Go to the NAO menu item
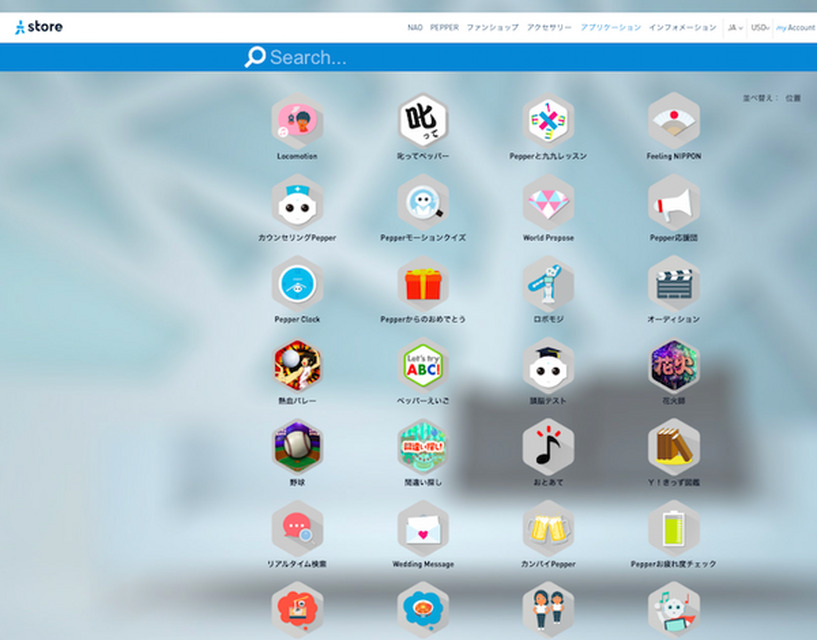 pos(415,28)
